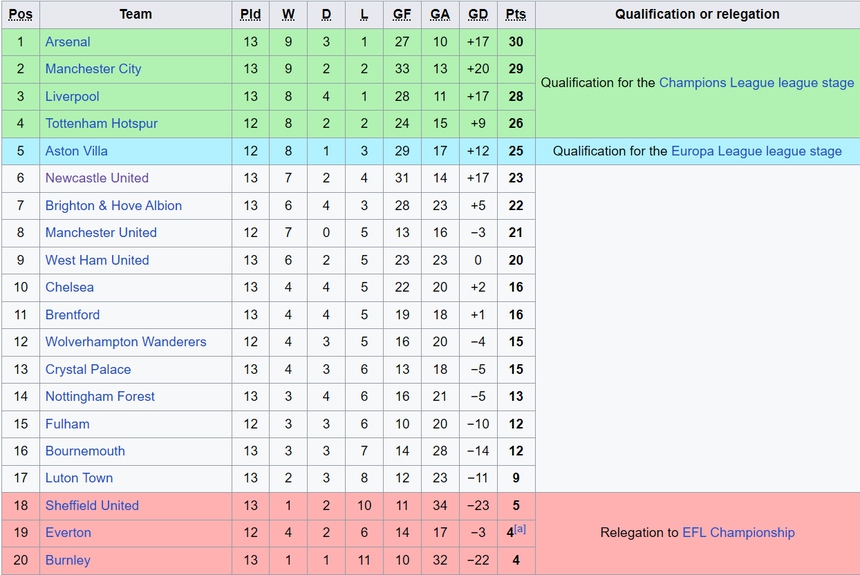The width and height of the screenshot is (860, 575).
Task: Click the Manchester City link
Action: pyautogui.click(x=93, y=69)
